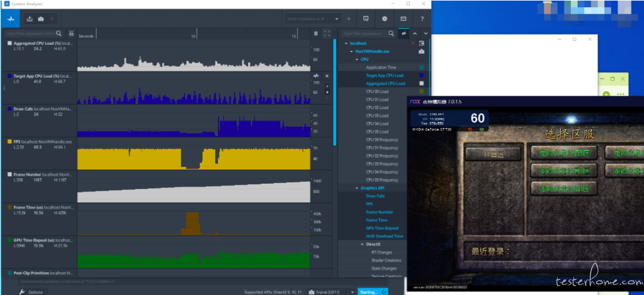
Task: Pause the live graph with pause icon
Action: coord(316,34)
